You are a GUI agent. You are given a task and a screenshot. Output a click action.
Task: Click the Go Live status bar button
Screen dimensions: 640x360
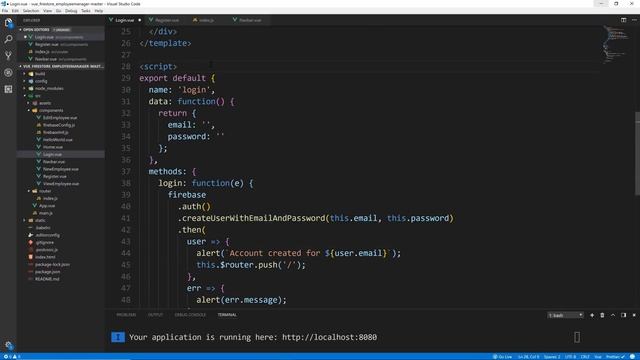502,357
